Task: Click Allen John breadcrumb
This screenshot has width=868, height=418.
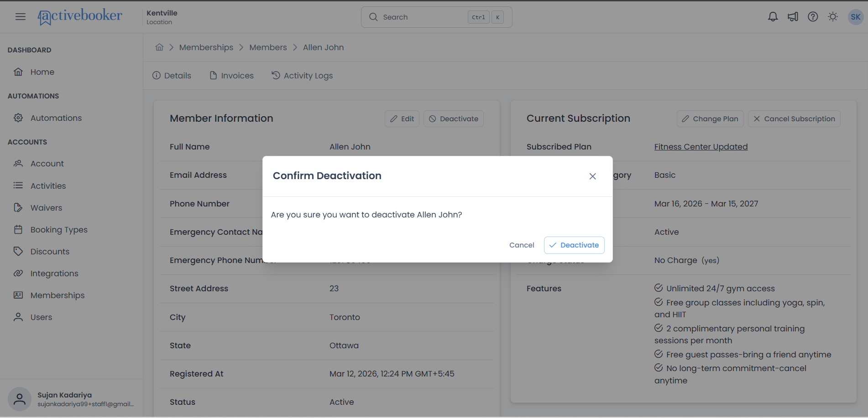Action: (324, 47)
